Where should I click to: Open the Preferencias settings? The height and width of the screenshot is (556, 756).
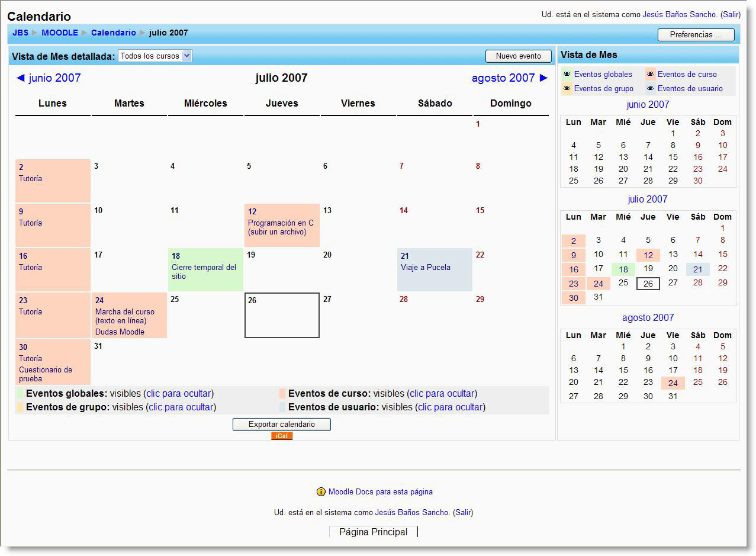point(695,35)
